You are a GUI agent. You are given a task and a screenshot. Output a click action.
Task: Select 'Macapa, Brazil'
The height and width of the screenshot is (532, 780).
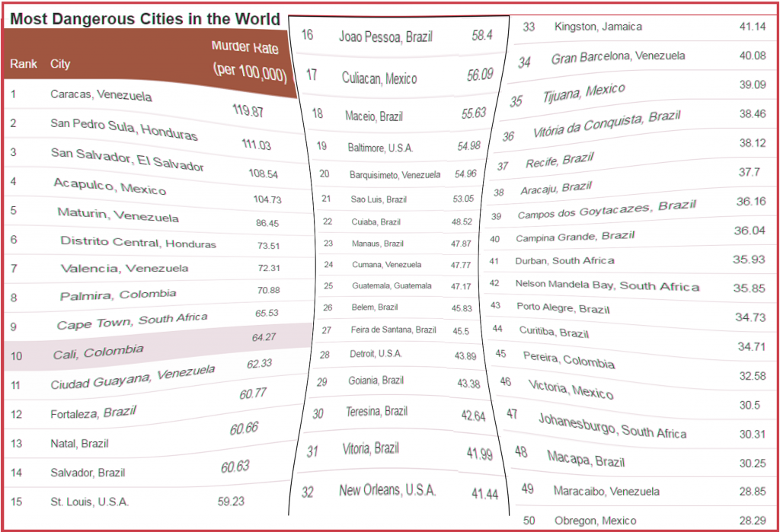tap(586, 458)
